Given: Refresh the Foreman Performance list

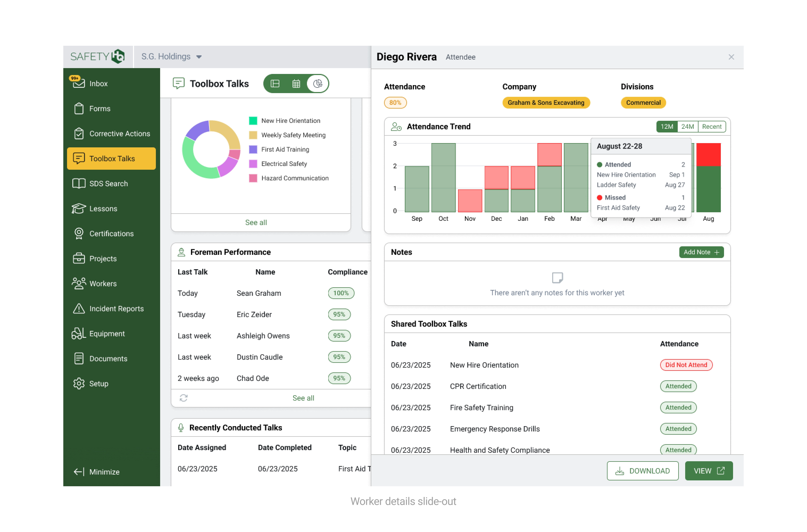Looking at the screenshot, I should (x=184, y=398).
